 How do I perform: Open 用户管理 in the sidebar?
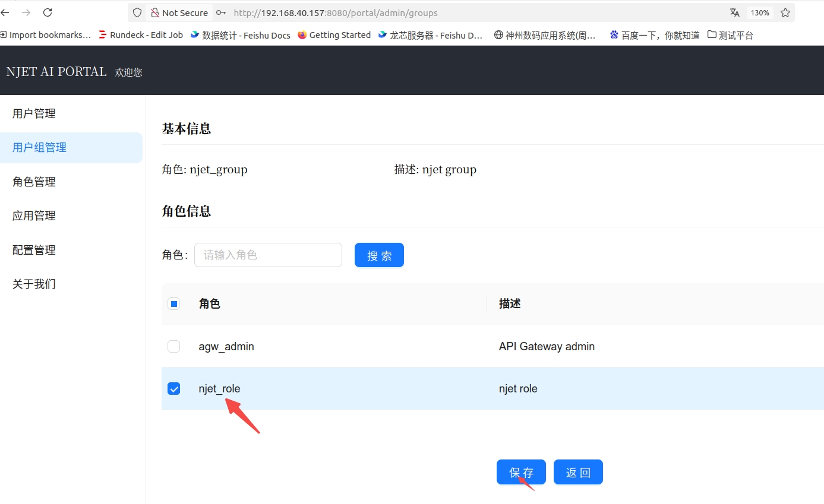point(34,113)
